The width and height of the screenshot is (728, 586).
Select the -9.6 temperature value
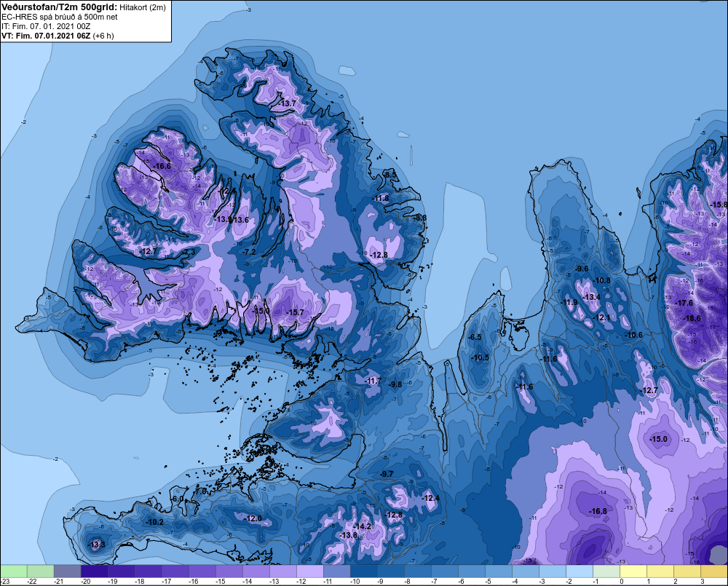tap(581, 269)
